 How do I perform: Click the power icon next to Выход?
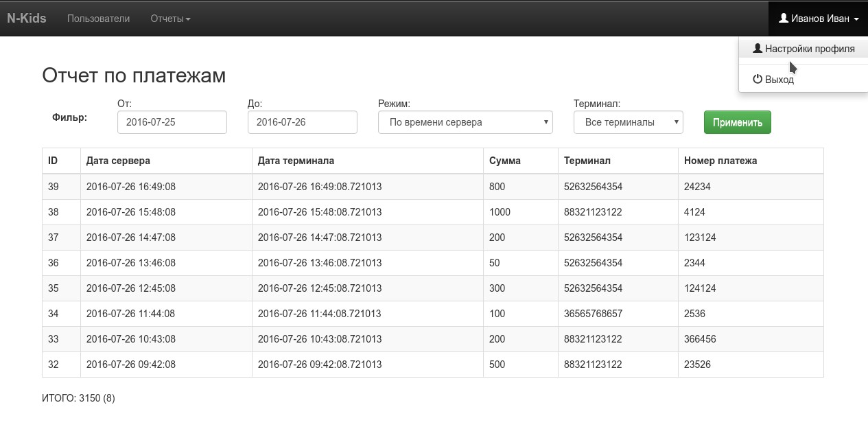pos(758,80)
